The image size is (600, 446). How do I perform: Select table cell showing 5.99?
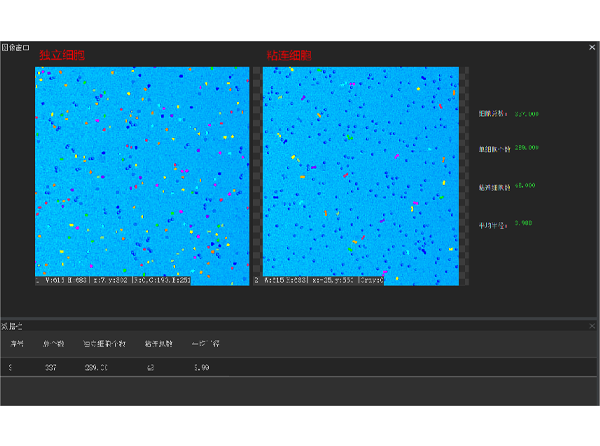201,368
